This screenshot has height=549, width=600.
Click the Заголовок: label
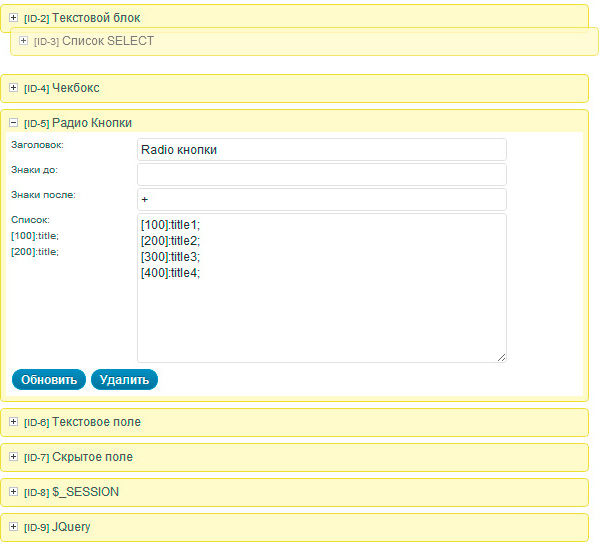coord(38,145)
